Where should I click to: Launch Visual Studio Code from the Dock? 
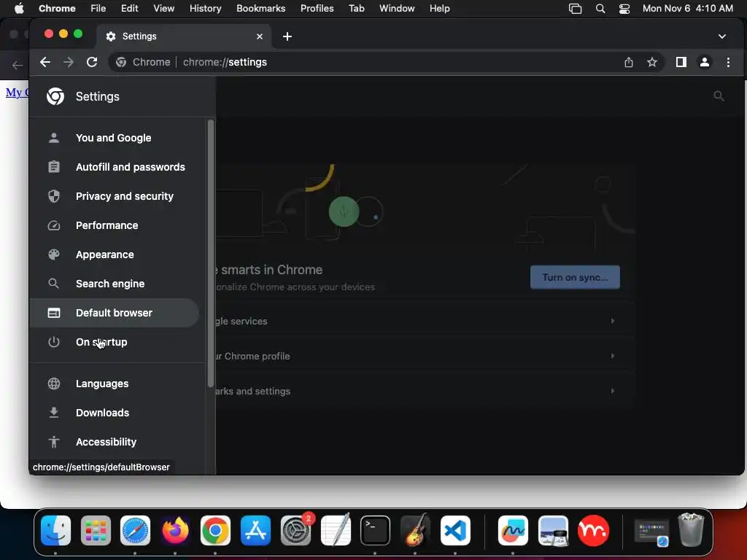455,530
